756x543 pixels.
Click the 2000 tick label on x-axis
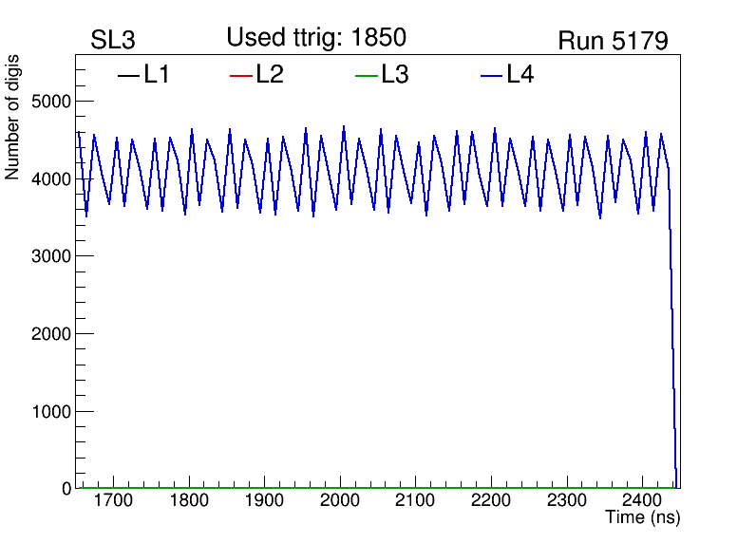[340, 500]
